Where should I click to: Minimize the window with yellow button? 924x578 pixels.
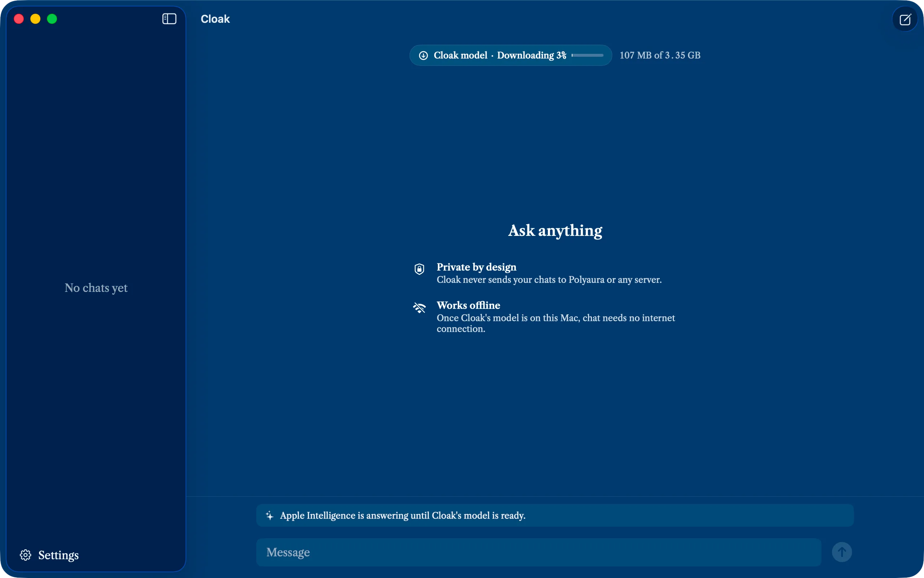tap(35, 19)
